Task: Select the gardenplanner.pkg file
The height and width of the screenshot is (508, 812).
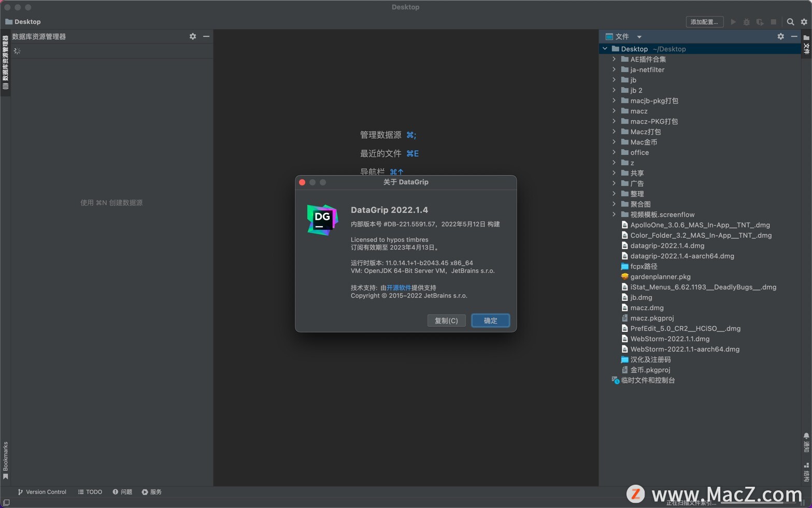Action: (656, 277)
